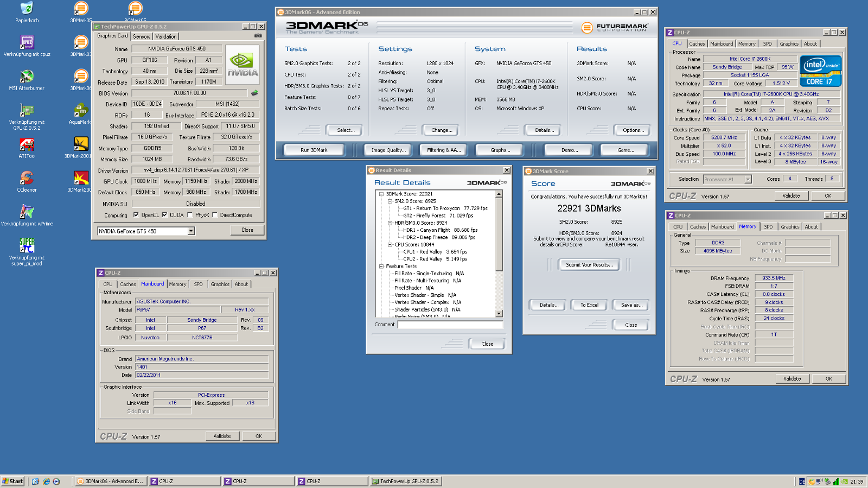The height and width of the screenshot is (488, 868).
Task: Click Submit Your Results... button
Action: [589, 265]
